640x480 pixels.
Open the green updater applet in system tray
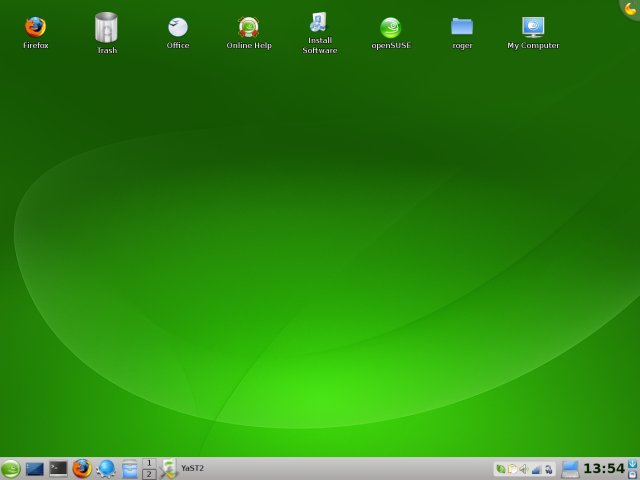click(x=500, y=469)
